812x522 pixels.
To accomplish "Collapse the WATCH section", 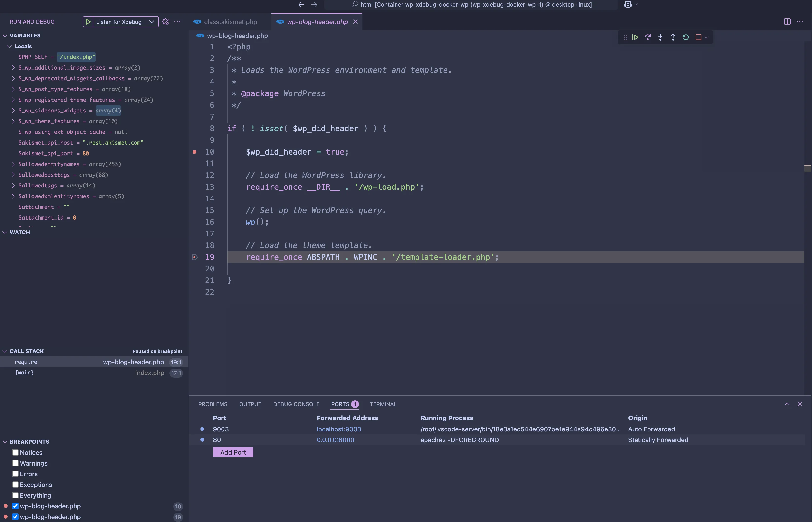I will point(5,232).
